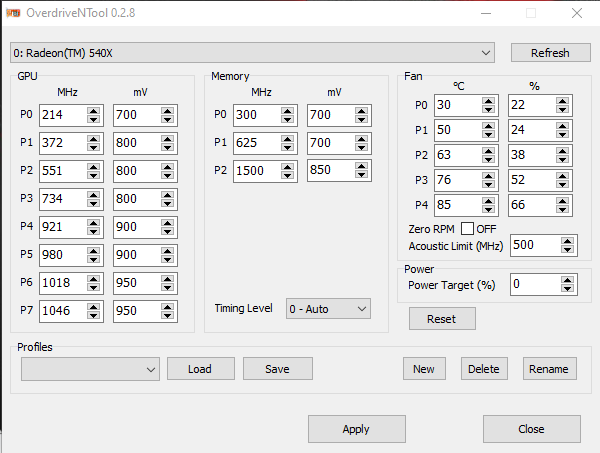Open the GPU selection dropdown Radeon 540X
This screenshot has width=600, height=453.
(x=252, y=53)
